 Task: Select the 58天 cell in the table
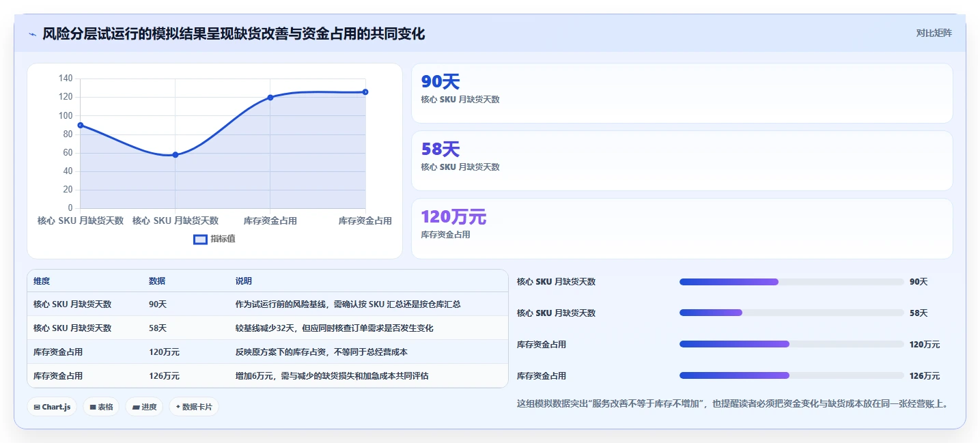[x=158, y=328]
